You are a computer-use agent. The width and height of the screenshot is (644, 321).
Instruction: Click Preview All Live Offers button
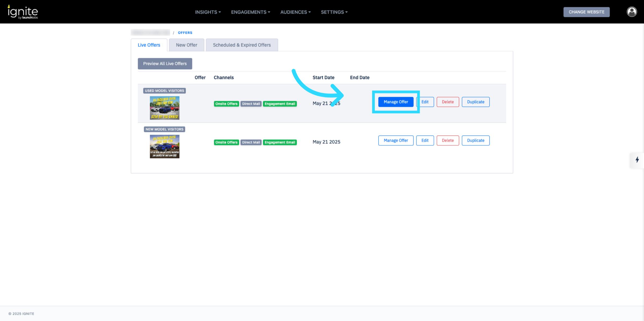[x=165, y=64]
